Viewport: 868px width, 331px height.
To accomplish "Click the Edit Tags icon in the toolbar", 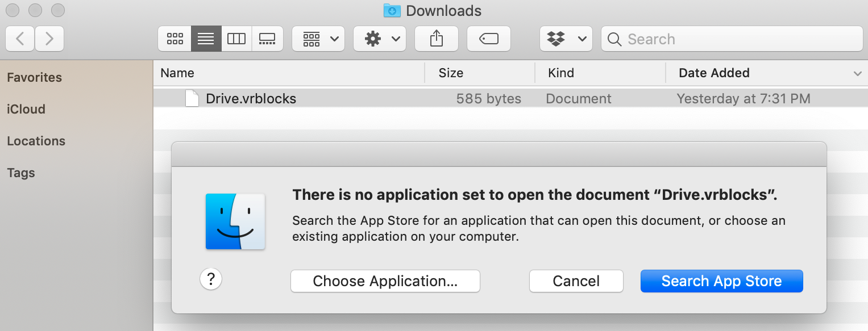I will tap(488, 39).
